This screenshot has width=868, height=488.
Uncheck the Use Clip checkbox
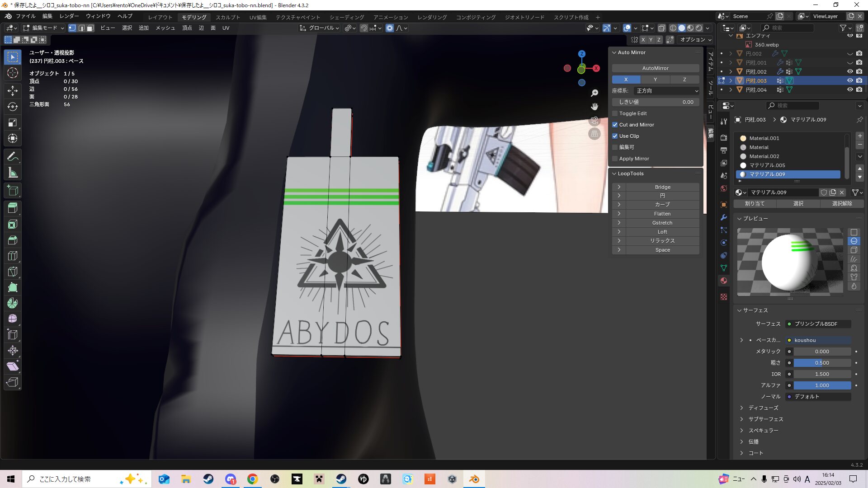tap(615, 136)
